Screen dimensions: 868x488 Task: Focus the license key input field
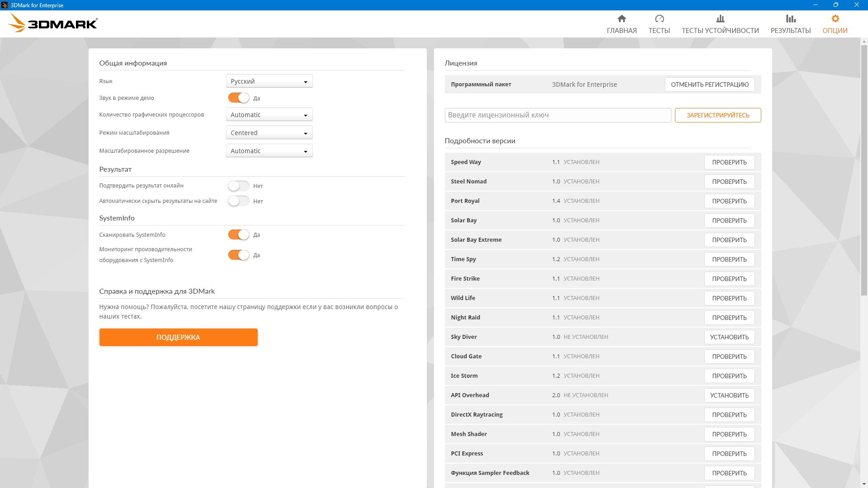point(557,115)
